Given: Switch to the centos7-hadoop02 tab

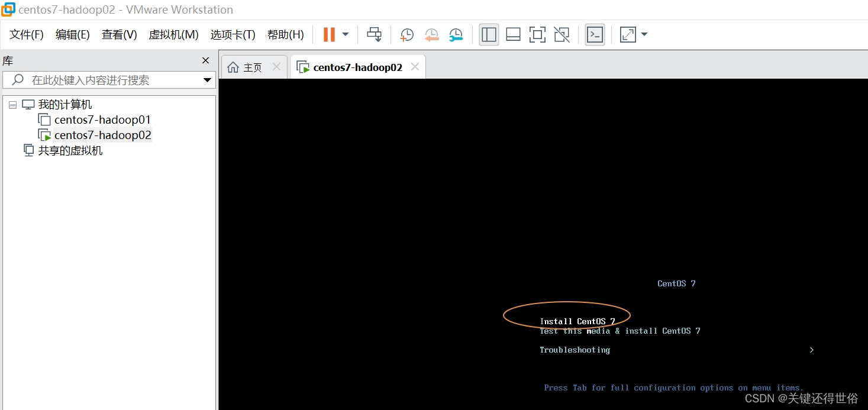Looking at the screenshot, I should 358,67.
